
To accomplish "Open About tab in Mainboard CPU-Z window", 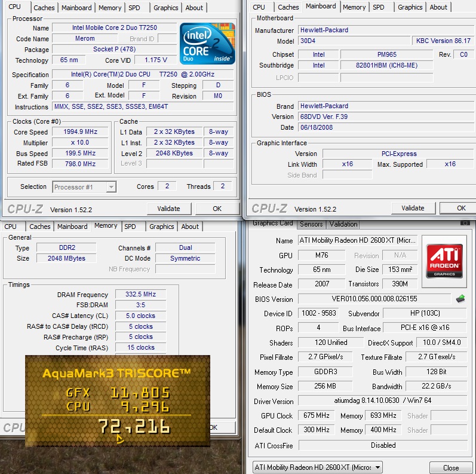I will pyautogui.click(x=438, y=7).
